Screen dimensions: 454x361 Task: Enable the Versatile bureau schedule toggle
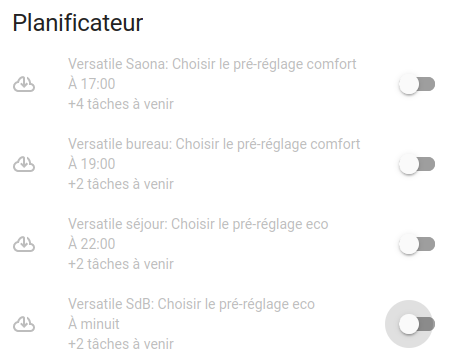(x=417, y=164)
